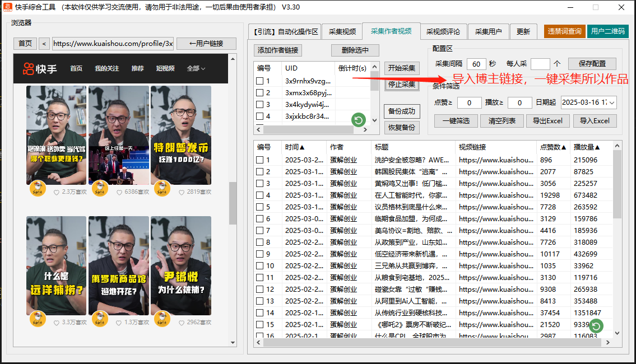Open the 日期起 date dropdown
636x364 pixels.
(x=611, y=102)
